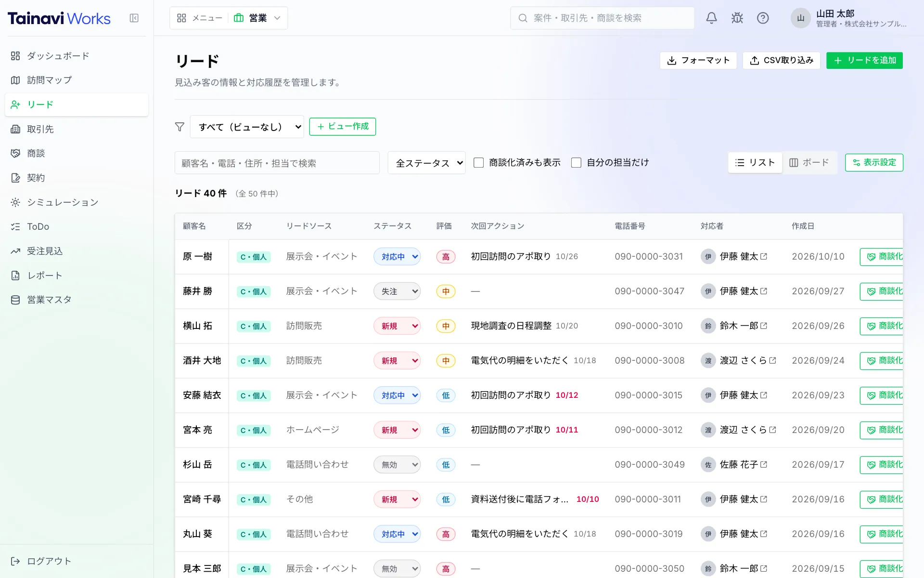Open external link icon next to 渡辺 さくら in 酒井 大地 row

[x=773, y=360]
